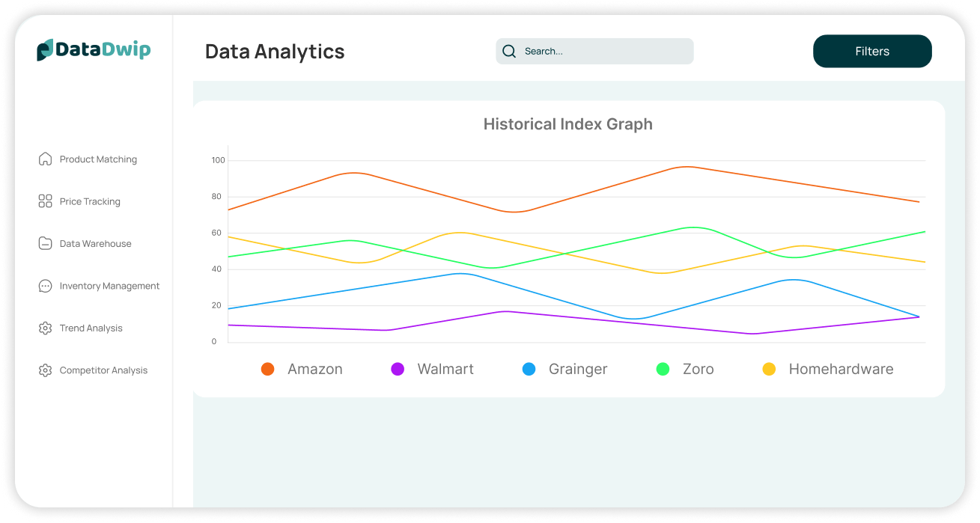This screenshot has height=523, width=980.
Task: Click the Filters button
Action: (x=872, y=51)
